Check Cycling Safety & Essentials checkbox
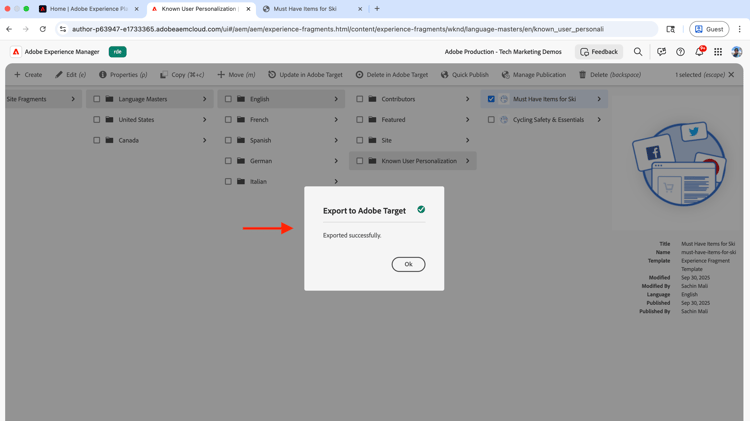The height and width of the screenshot is (421, 750). tap(491, 120)
